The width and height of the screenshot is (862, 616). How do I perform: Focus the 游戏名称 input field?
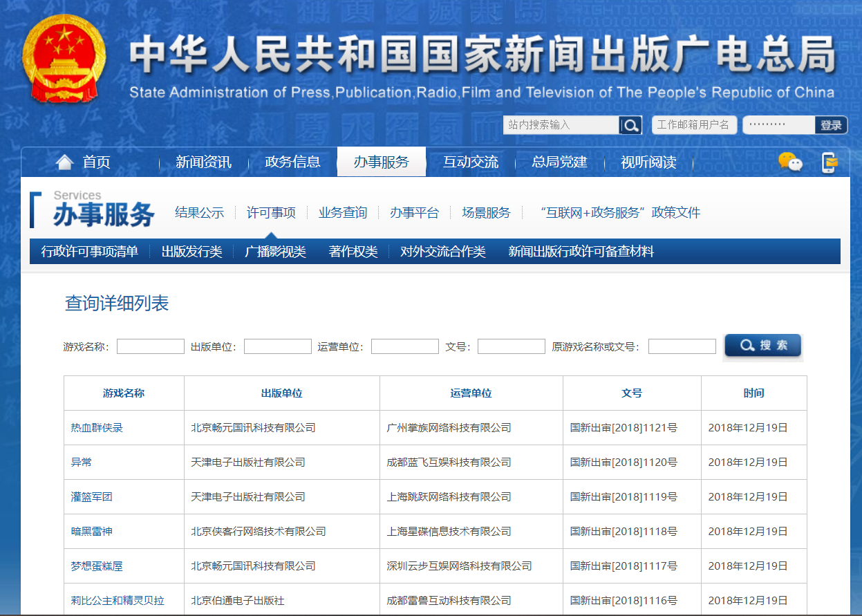(x=150, y=346)
